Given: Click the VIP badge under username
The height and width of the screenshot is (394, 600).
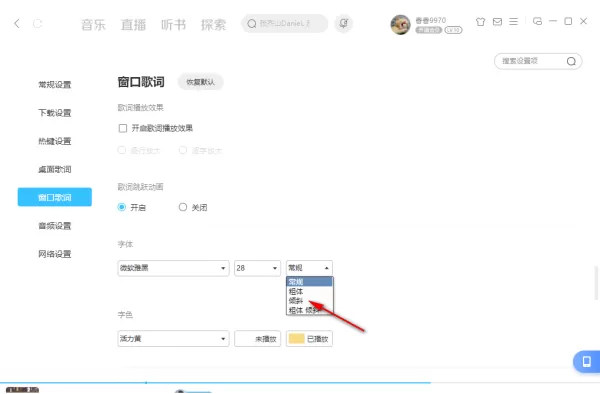Looking at the screenshot, I should tap(429, 30).
